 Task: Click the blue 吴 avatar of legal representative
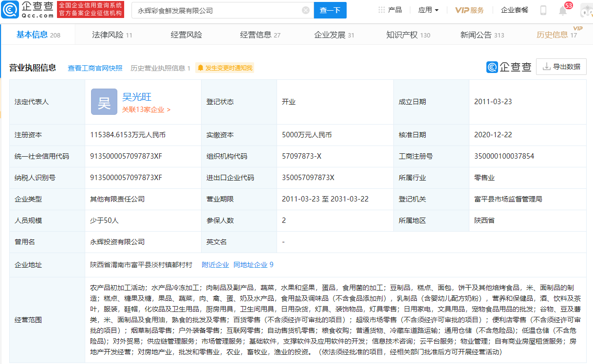pos(104,102)
